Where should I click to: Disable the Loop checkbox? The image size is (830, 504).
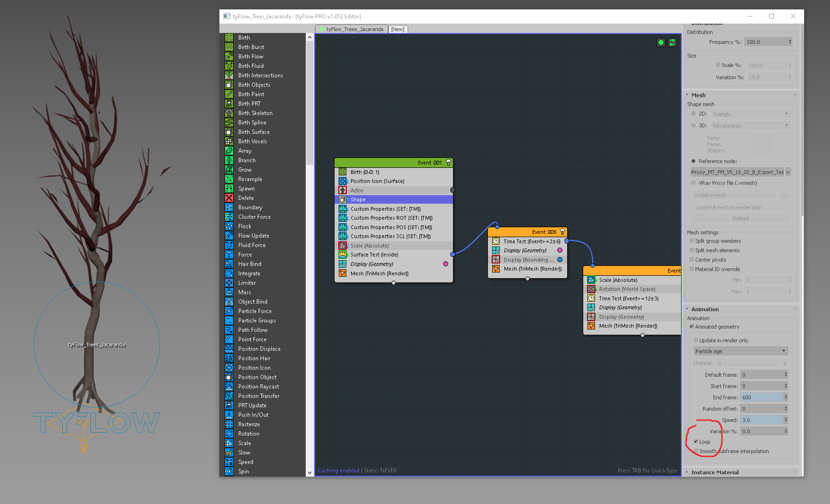click(696, 442)
